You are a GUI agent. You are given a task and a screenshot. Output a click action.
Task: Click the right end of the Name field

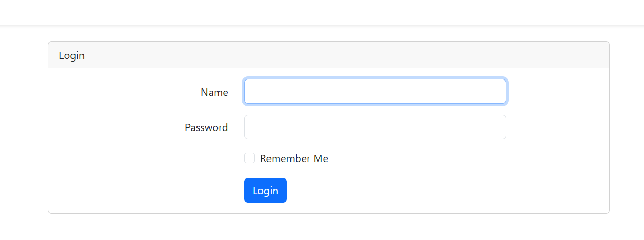[496, 92]
